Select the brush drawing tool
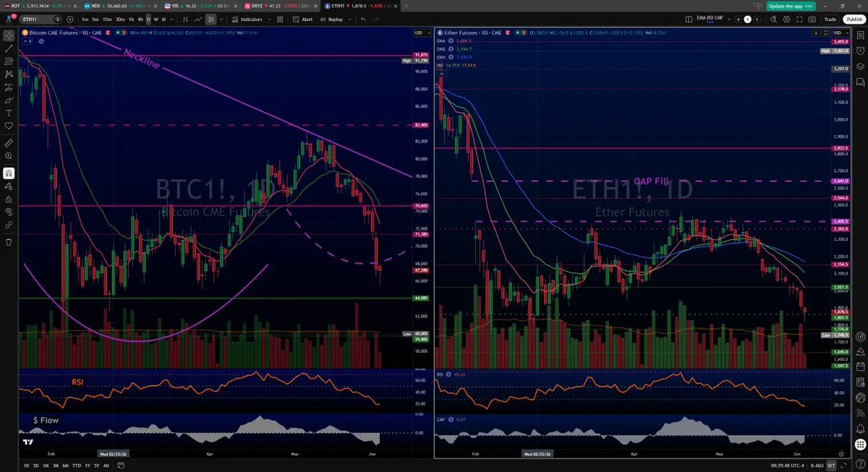The image size is (868, 472). [x=9, y=100]
